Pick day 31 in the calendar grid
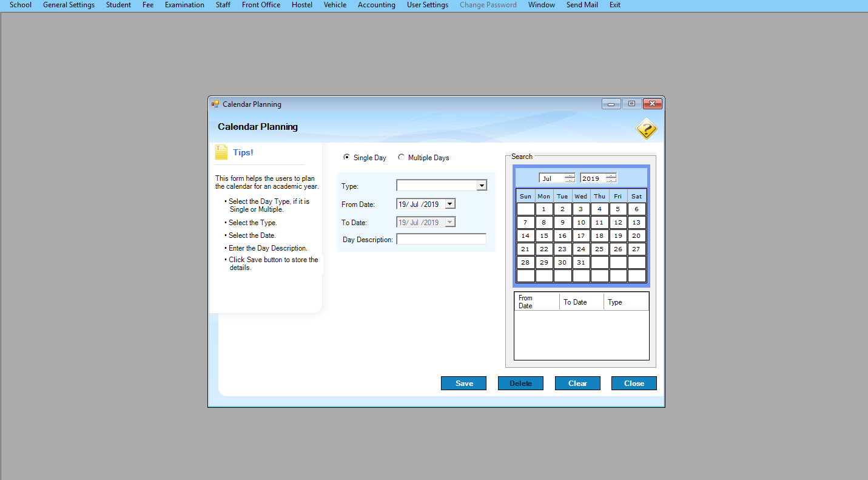868x480 pixels. tap(581, 263)
